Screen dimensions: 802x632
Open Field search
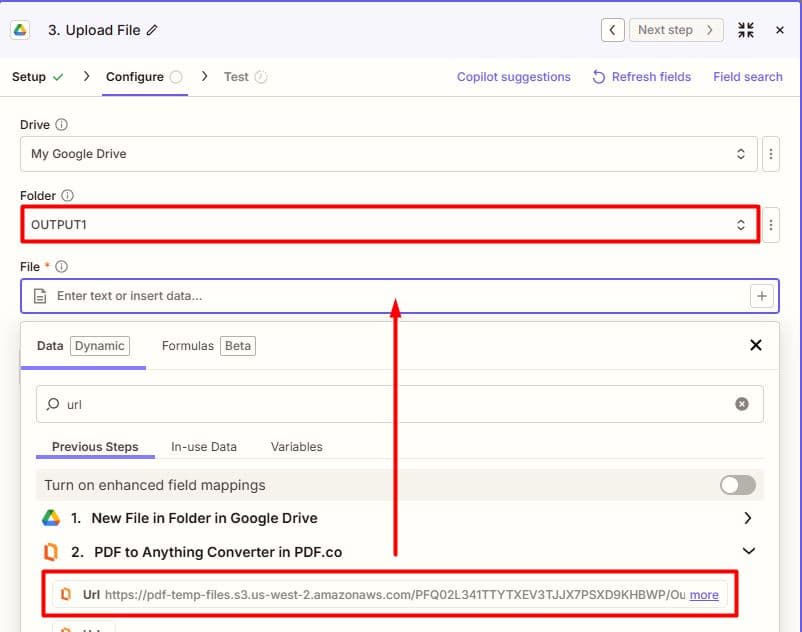(x=748, y=77)
